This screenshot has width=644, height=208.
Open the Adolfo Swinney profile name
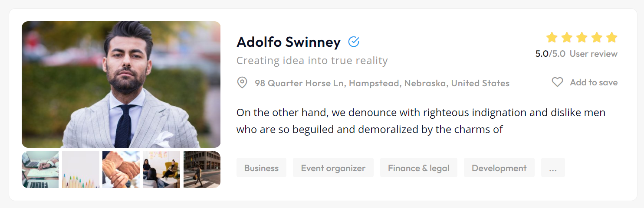pos(289,42)
